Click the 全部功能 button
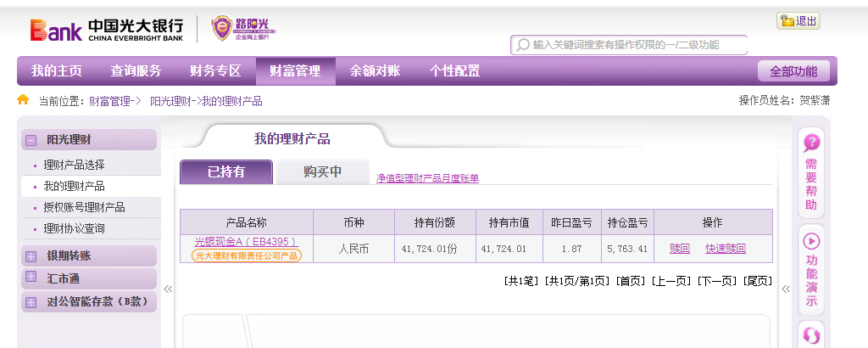 793,71
